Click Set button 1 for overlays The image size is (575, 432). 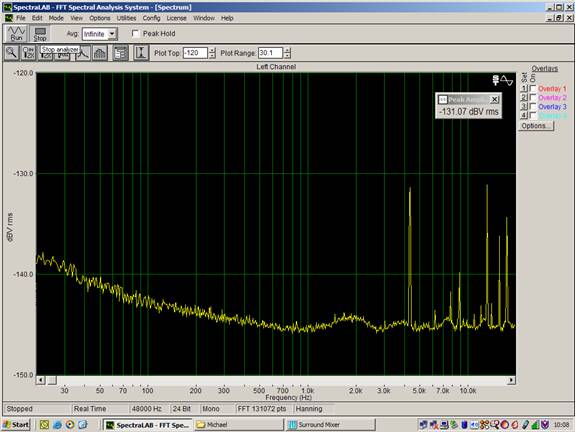(x=524, y=88)
